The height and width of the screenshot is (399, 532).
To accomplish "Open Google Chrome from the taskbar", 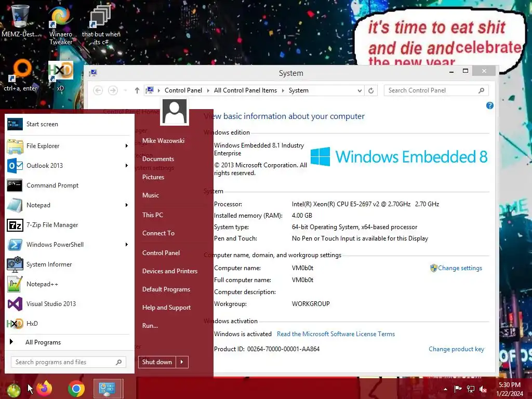I will click(x=76, y=389).
